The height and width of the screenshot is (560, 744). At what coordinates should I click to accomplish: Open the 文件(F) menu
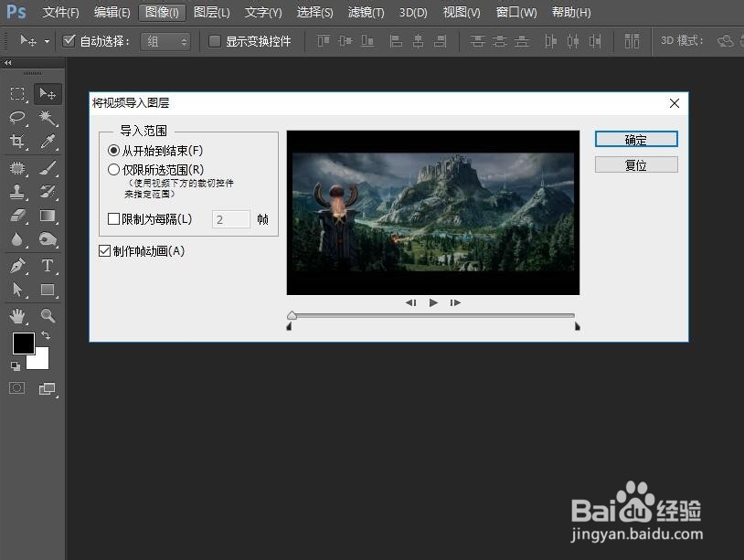point(60,12)
